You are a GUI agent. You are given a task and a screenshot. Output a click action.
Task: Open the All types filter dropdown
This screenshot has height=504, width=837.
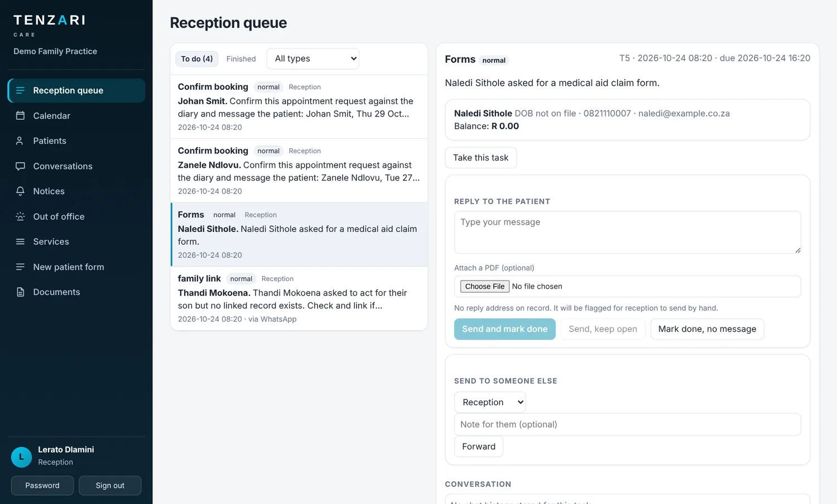tap(313, 59)
